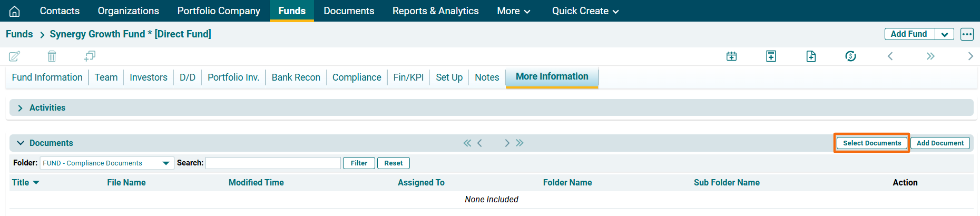Click the home icon in the navigation bar
980x216 pixels.
pyautogui.click(x=15, y=11)
